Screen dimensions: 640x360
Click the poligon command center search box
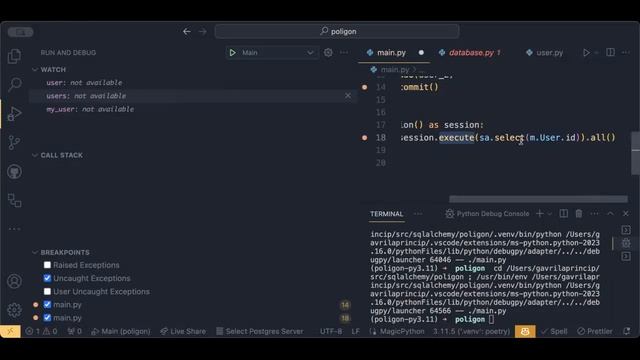tap(337, 31)
